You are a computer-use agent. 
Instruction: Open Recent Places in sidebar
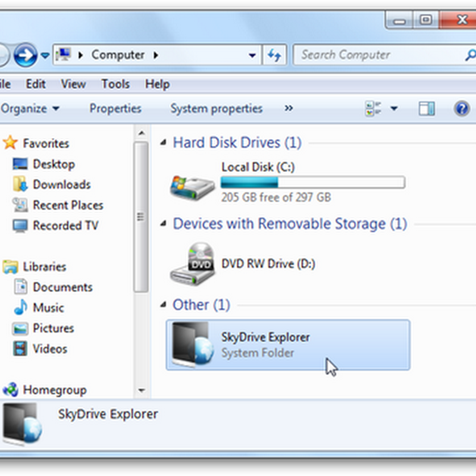point(68,205)
